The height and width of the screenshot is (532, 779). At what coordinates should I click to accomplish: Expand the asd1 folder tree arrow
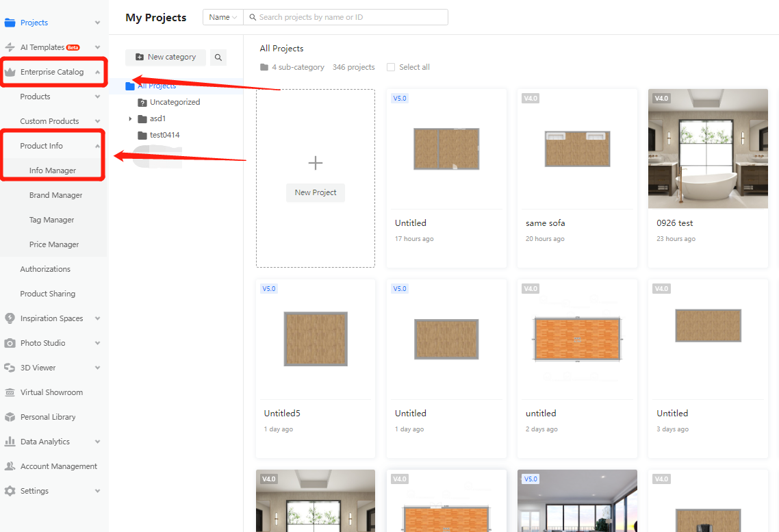tap(130, 118)
